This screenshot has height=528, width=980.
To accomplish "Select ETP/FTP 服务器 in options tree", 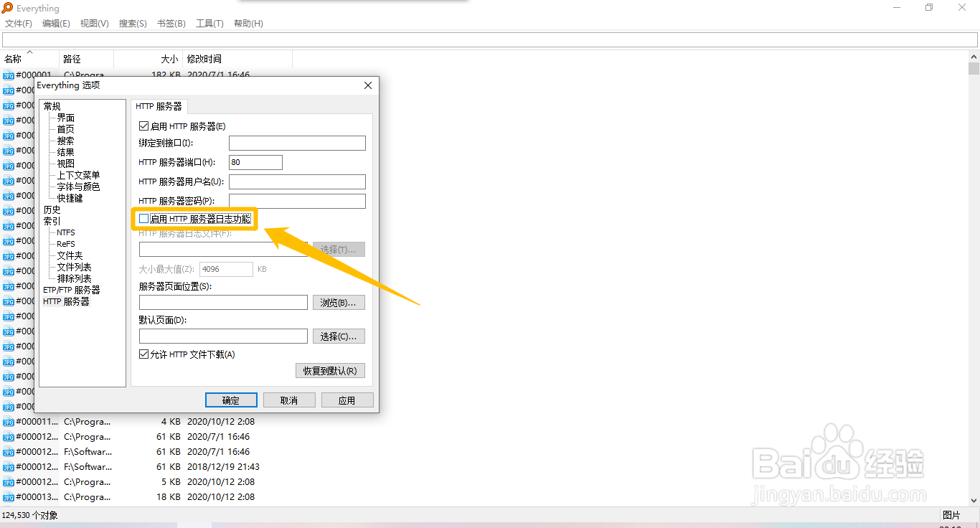I will [x=71, y=290].
